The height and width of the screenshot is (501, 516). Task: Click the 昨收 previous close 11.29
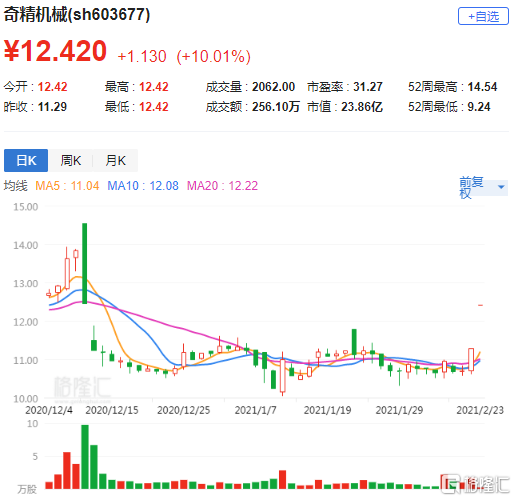53,107
